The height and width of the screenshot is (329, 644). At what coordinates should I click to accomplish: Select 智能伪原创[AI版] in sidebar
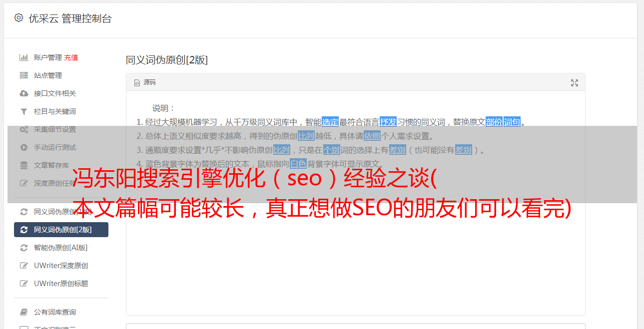point(61,248)
